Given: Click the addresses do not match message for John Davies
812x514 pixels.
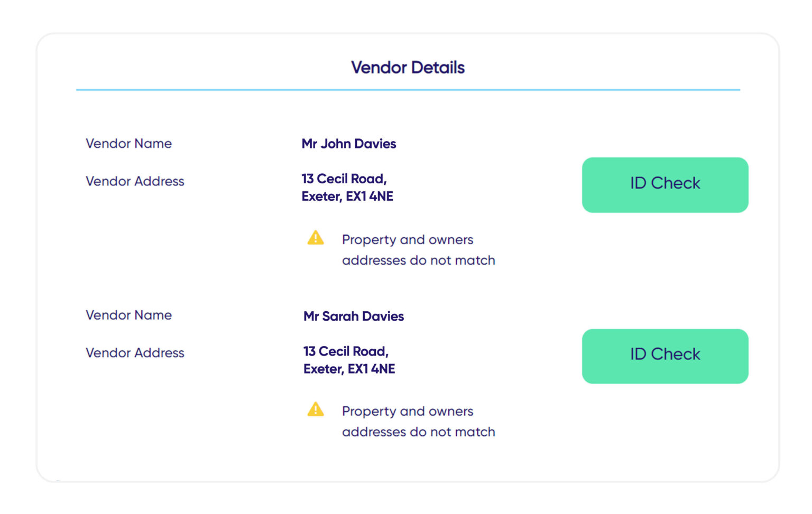Looking at the screenshot, I should pyautogui.click(x=418, y=250).
